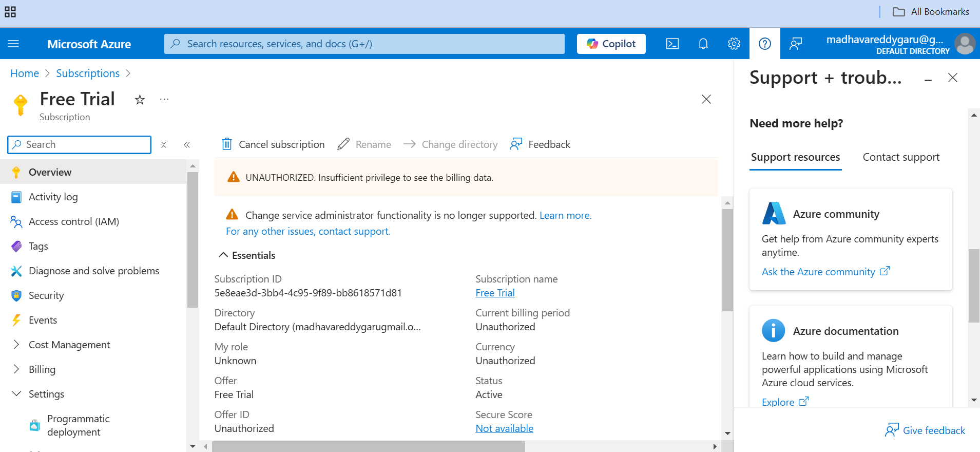The width and height of the screenshot is (980, 452).
Task: Open Tags in the sidebar
Action: 93,246
